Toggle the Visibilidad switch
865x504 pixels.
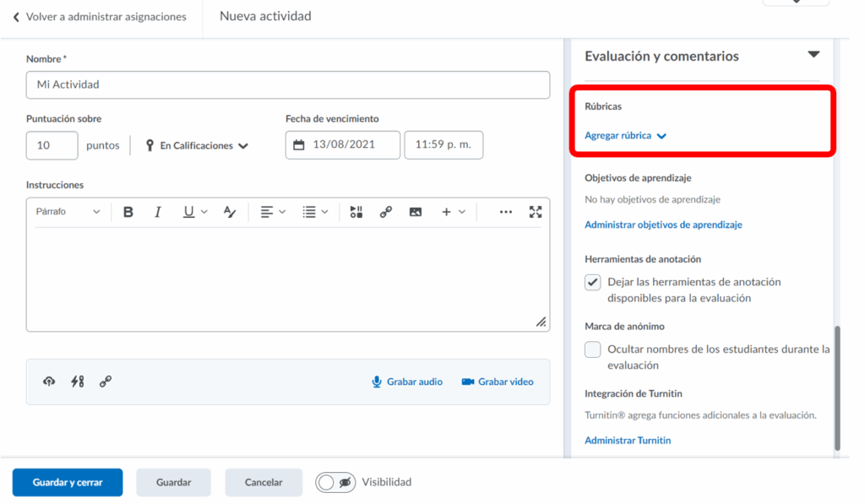click(x=335, y=482)
